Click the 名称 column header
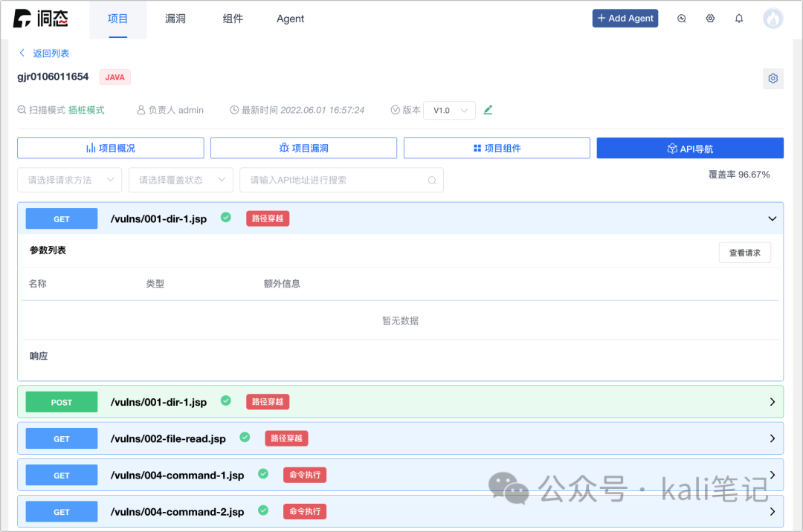Viewport: 803px width, 532px height. point(37,283)
